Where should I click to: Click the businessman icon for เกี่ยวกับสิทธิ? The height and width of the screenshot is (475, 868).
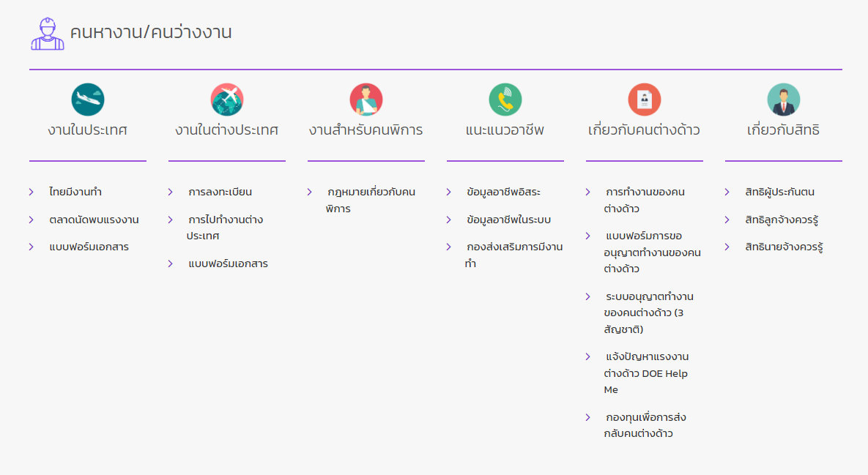pos(784,100)
